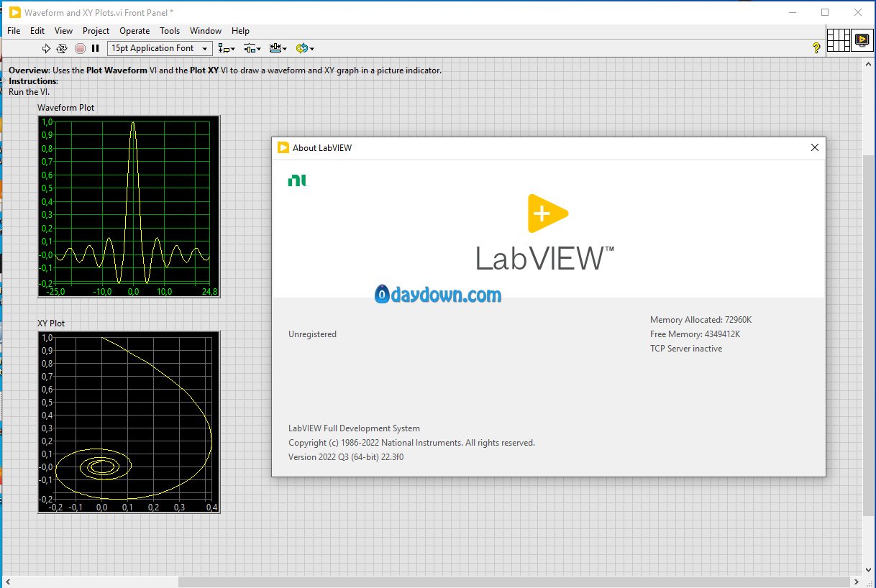
Task: Open Resize Objects dropdown
Action: (x=278, y=48)
